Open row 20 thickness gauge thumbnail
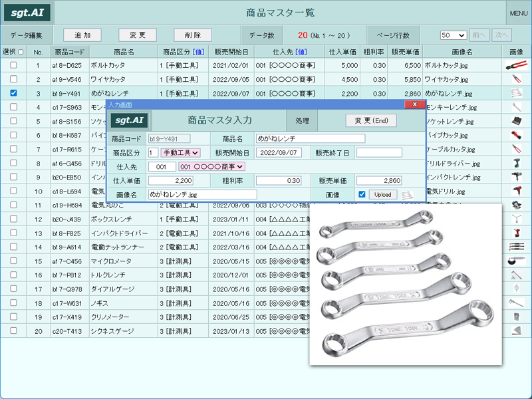 [x=516, y=331]
